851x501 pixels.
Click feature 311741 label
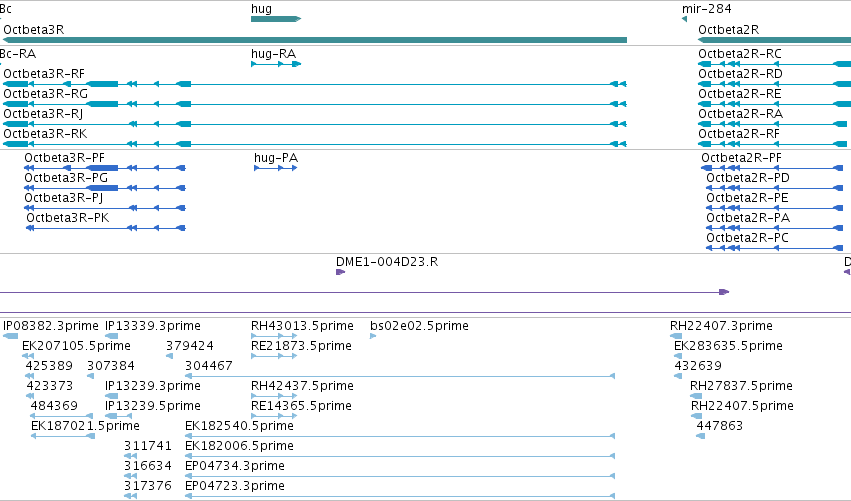(148, 446)
